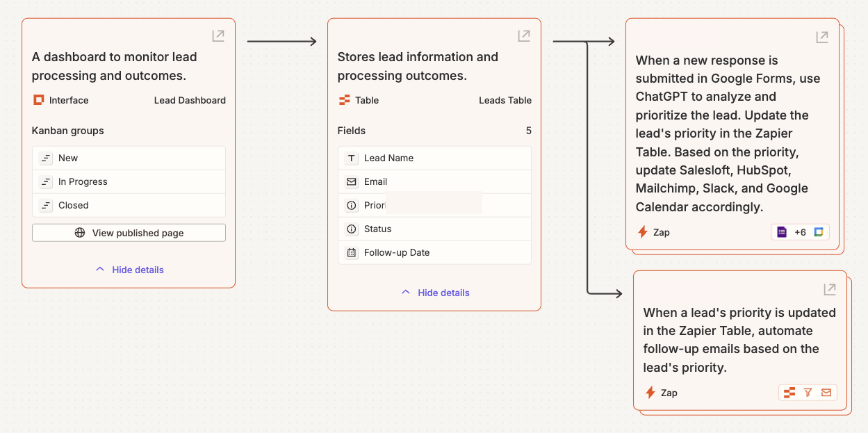
Task: Click the filter funnel icon in follow-up Zap
Action: pos(808,393)
